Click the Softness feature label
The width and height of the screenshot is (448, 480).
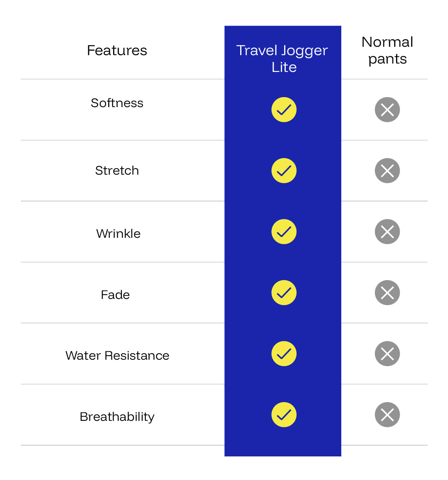(x=117, y=103)
